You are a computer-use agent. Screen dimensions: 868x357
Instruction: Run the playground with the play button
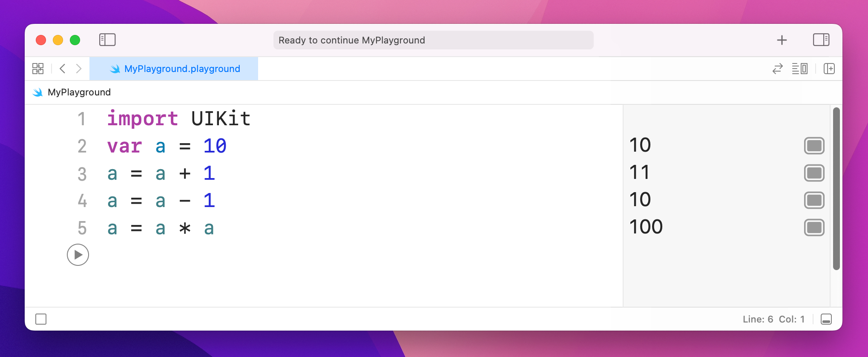coord(78,255)
